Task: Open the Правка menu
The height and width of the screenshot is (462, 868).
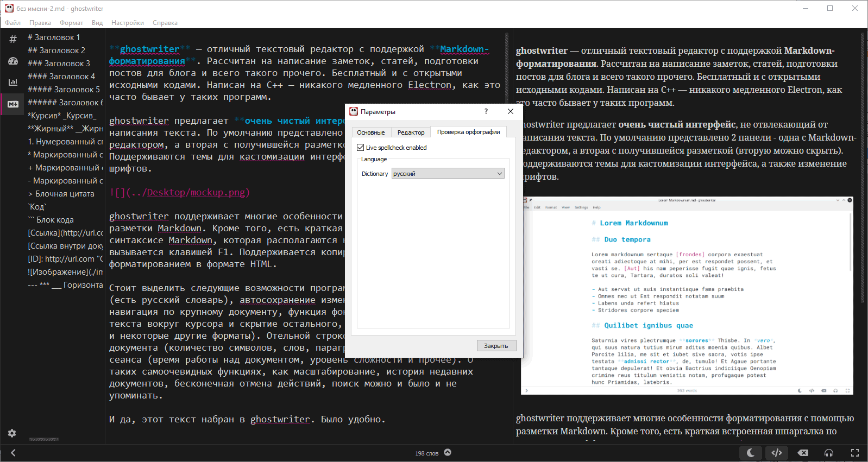Action: 40,23
